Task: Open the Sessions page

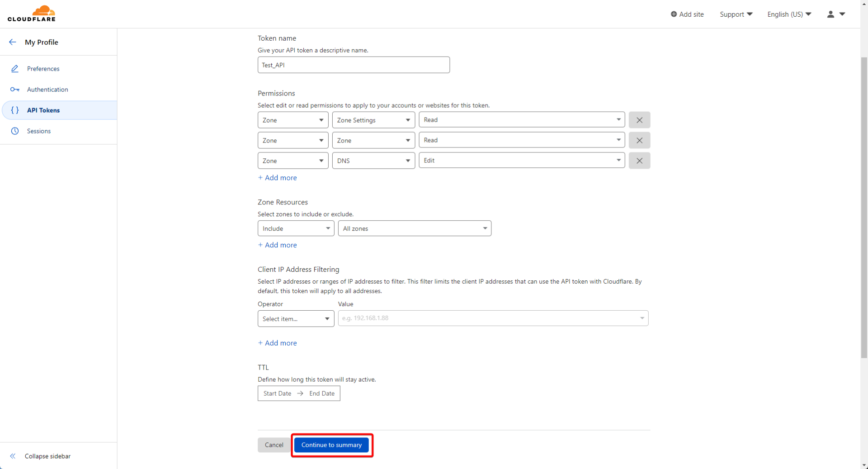Action: (39, 131)
